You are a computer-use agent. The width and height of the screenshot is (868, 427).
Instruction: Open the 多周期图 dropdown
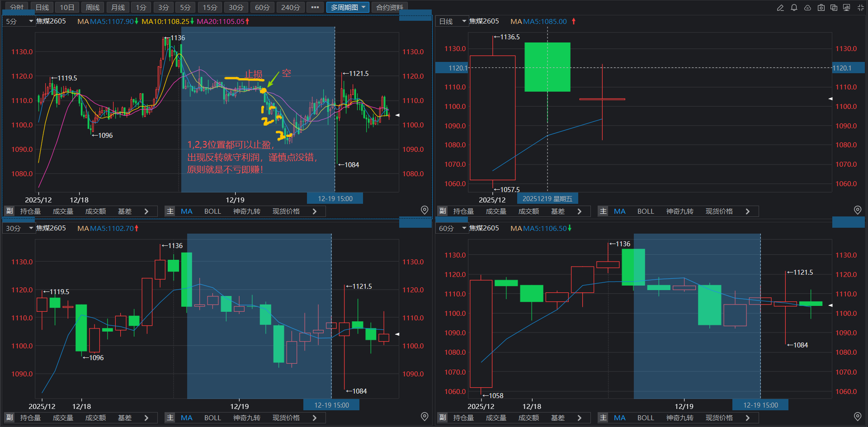(x=347, y=8)
